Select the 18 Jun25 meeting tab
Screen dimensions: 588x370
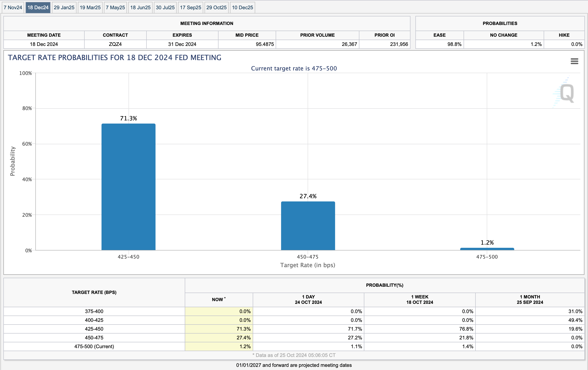140,8
